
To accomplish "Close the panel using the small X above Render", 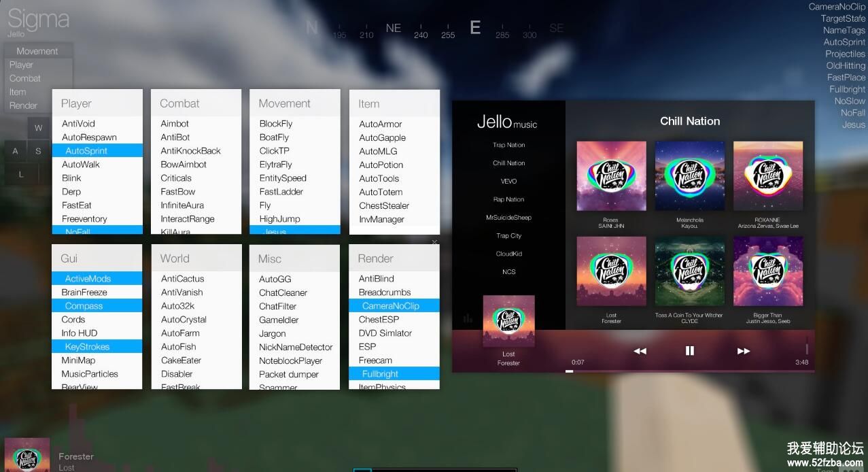I will [435, 242].
